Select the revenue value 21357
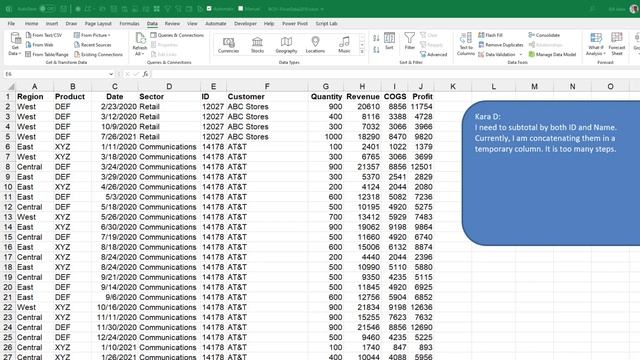The width and height of the screenshot is (640, 360). (x=362, y=167)
